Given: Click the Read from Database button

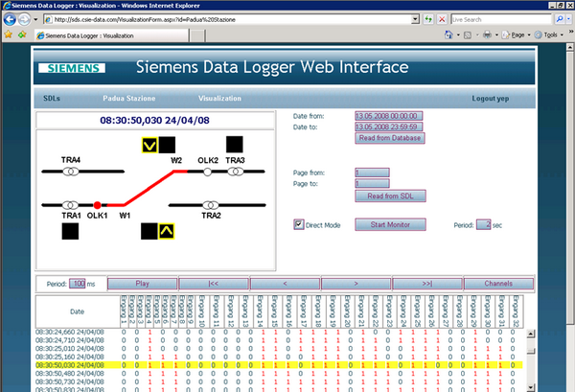Looking at the screenshot, I should (390, 138).
